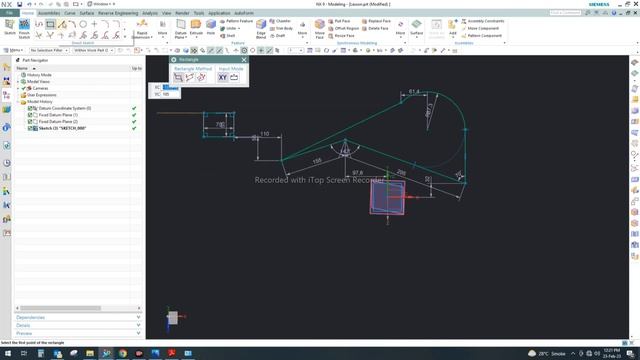
Task: Select XY coordinate input mode
Action: pos(222,77)
